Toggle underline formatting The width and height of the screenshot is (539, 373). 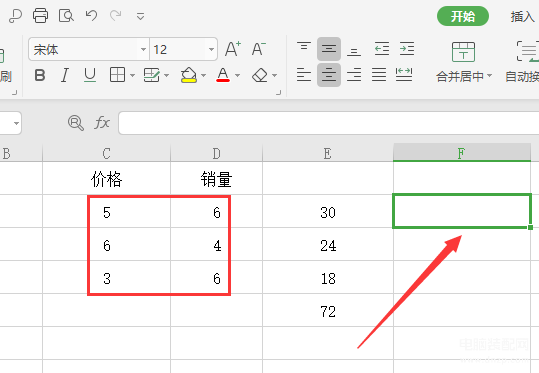[x=90, y=75]
